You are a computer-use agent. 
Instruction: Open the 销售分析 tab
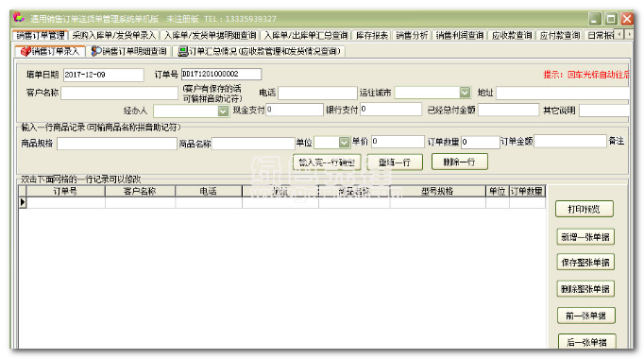412,35
